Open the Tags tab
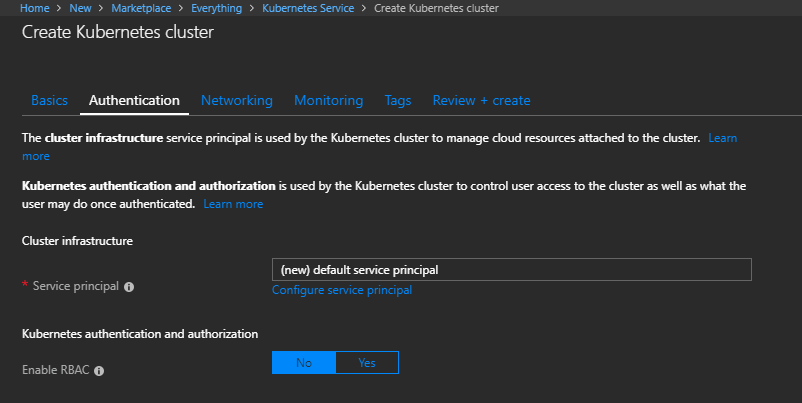802x403 pixels. (x=398, y=100)
